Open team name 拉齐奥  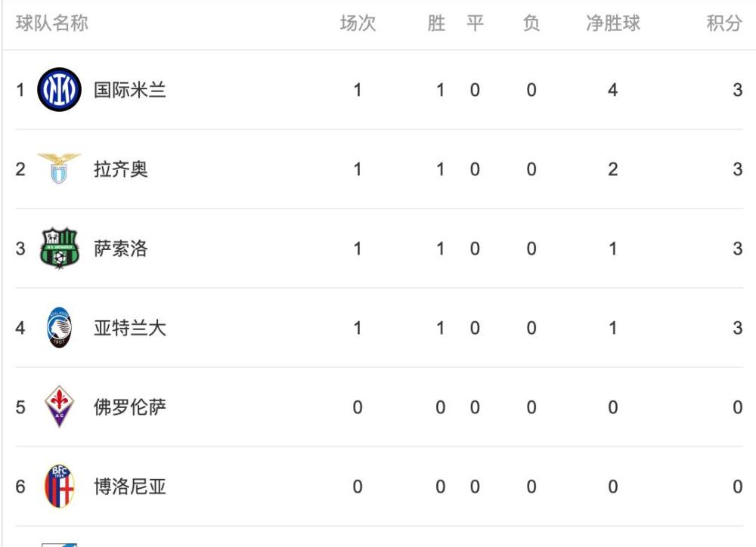pyautogui.click(x=120, y=169)
